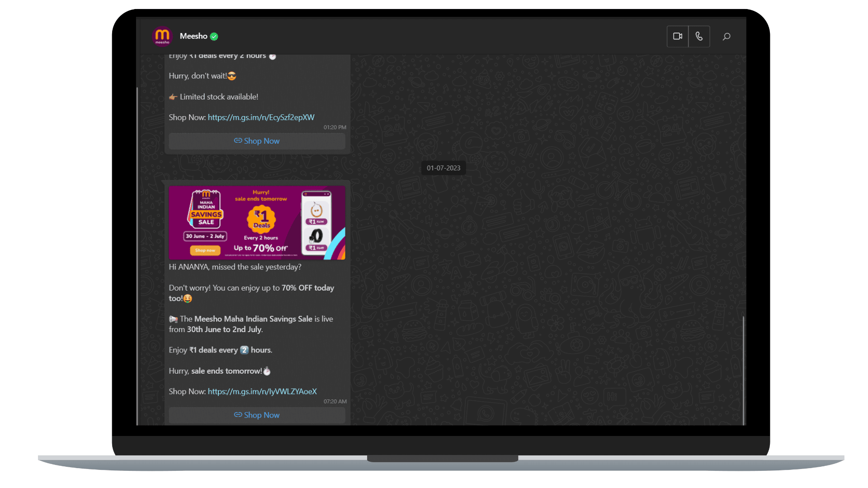
Task: Click the link icon in the lower Shop Now button
Action: [x=238, y=414]
